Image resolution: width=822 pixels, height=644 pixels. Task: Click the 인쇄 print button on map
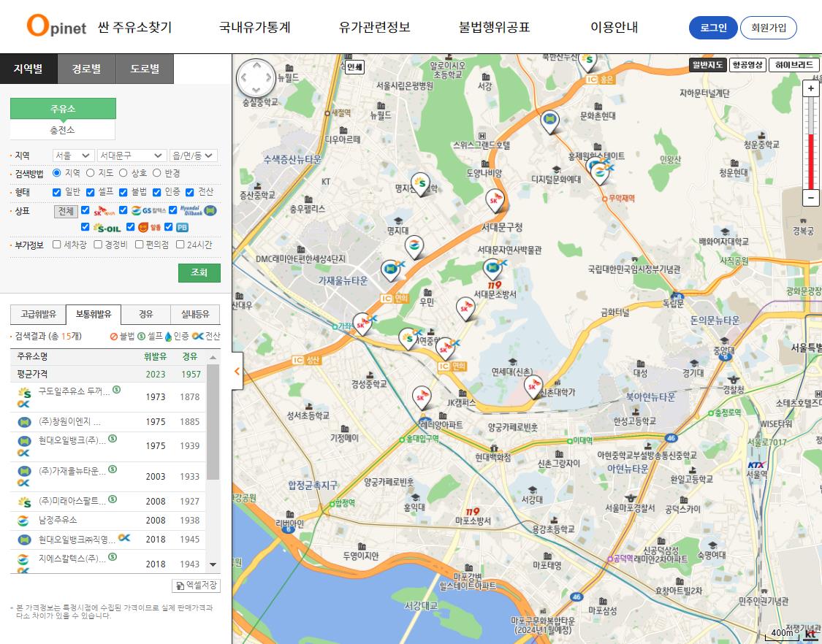354,67
